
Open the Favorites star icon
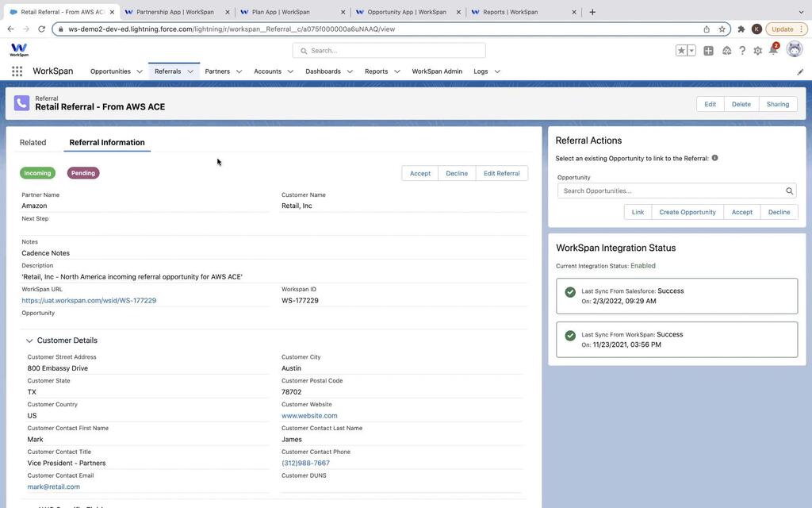[681, 50]
